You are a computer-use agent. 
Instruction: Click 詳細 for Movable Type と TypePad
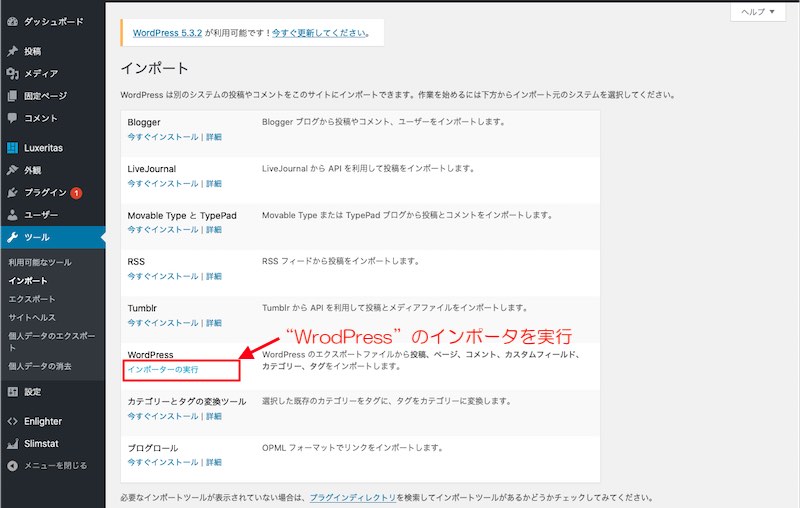pos(214,230)
